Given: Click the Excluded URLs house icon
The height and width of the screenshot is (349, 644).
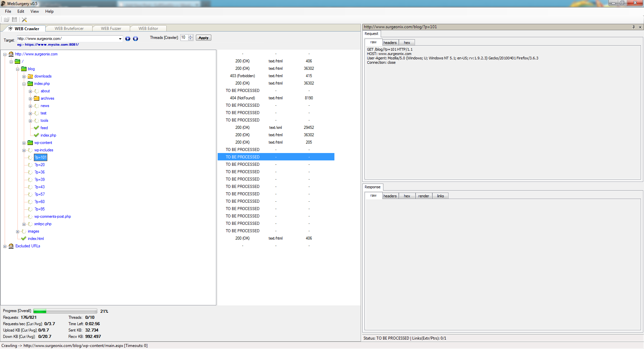Looking at the screenshot, I should pyautogui.click(x=11, y=246).
